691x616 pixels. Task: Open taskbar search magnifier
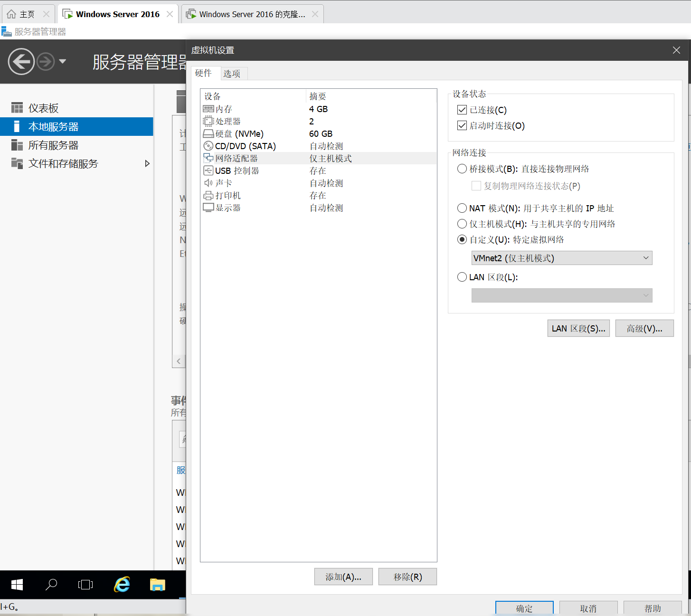click(51, 585)
